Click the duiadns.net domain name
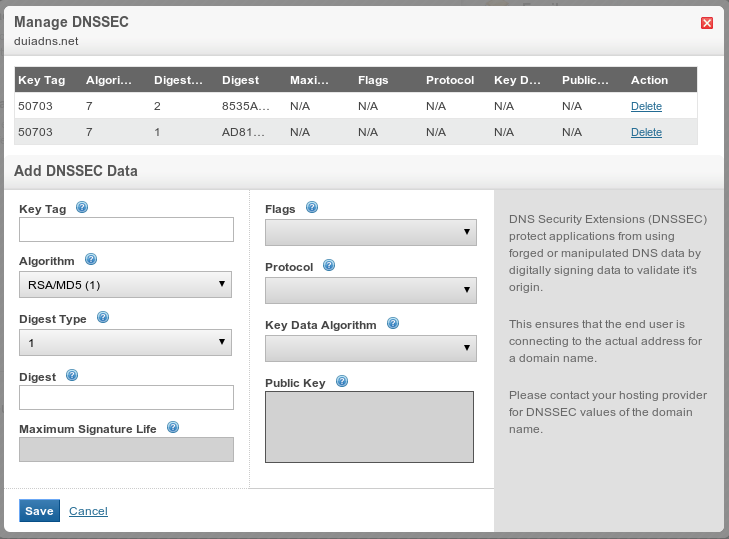Image resolution: width=729 pixels, height=539 pixels. coord(46,41)
